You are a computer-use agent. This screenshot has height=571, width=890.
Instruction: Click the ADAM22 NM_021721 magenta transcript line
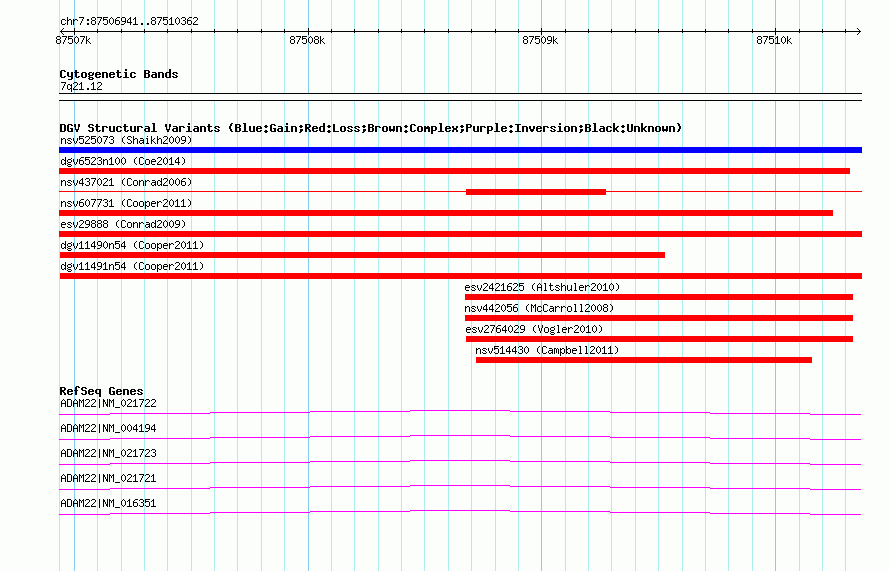(460, 487)
